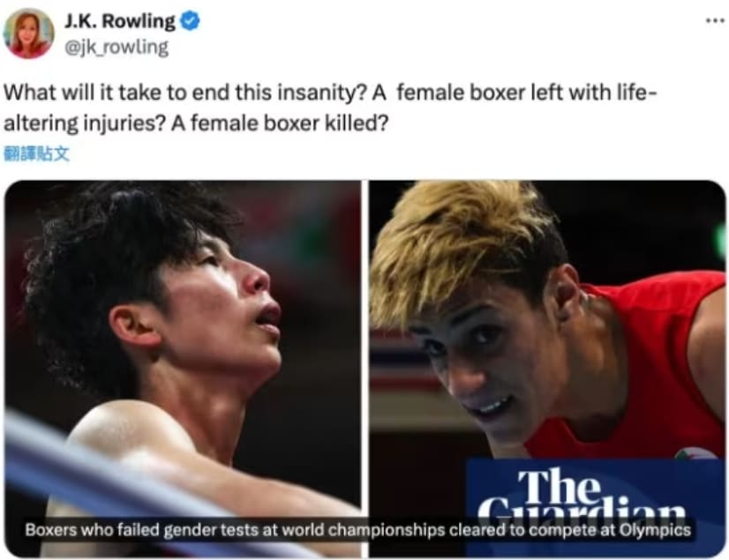
Task: Open the three-dot more options menu
Action: [715, 20]
